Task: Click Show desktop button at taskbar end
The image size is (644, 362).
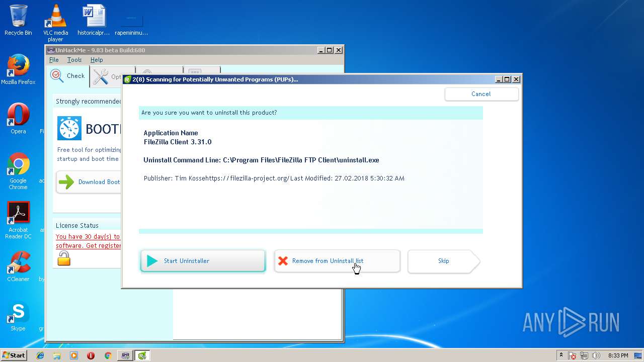Action: pos(638,355)
